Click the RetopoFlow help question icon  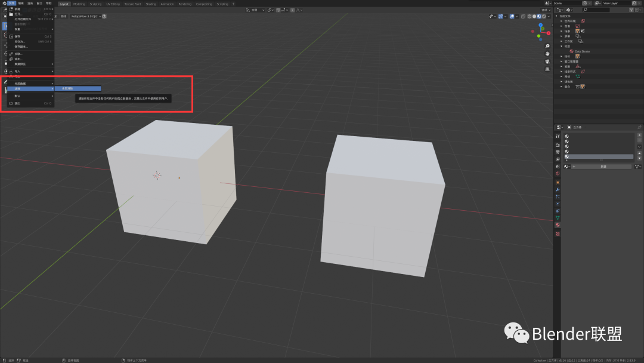(x=104, y=17)
